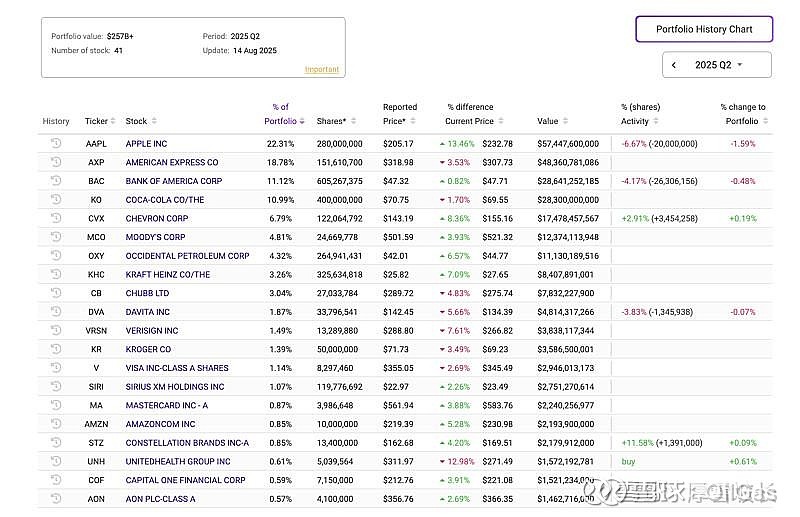800x517 pixels.
Task: Open history icon for Kraft Heinz row
Action: (x=56, y=274)
